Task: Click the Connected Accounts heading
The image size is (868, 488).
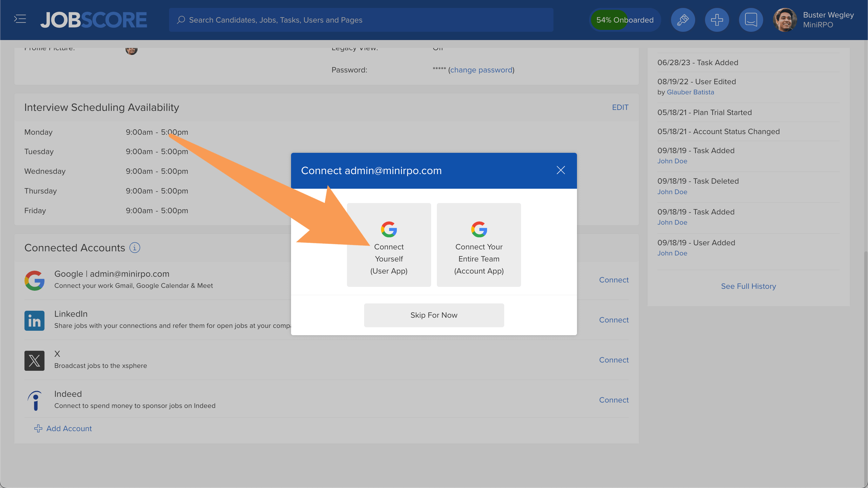Action: 74,248
